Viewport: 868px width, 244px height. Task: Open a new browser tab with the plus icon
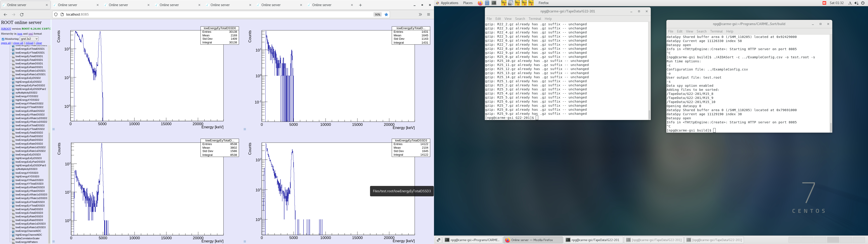click(361, 5)
